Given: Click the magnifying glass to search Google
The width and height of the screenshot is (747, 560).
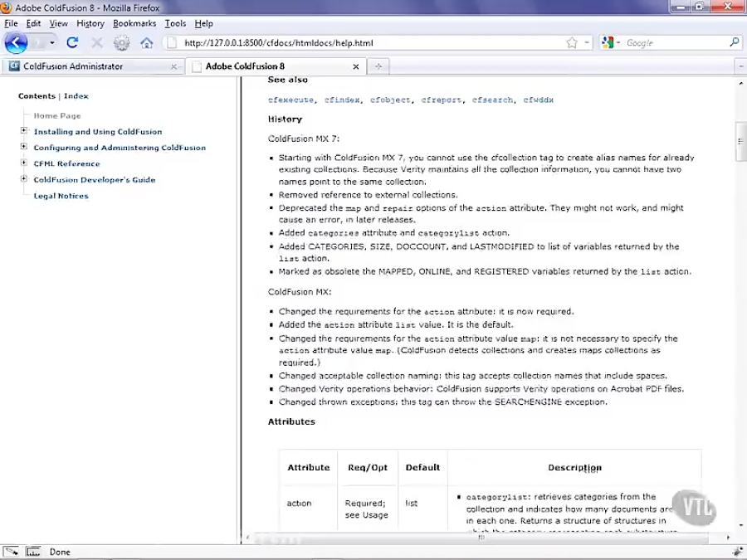Looking at the screenshot, I should (x=732, y=42).
